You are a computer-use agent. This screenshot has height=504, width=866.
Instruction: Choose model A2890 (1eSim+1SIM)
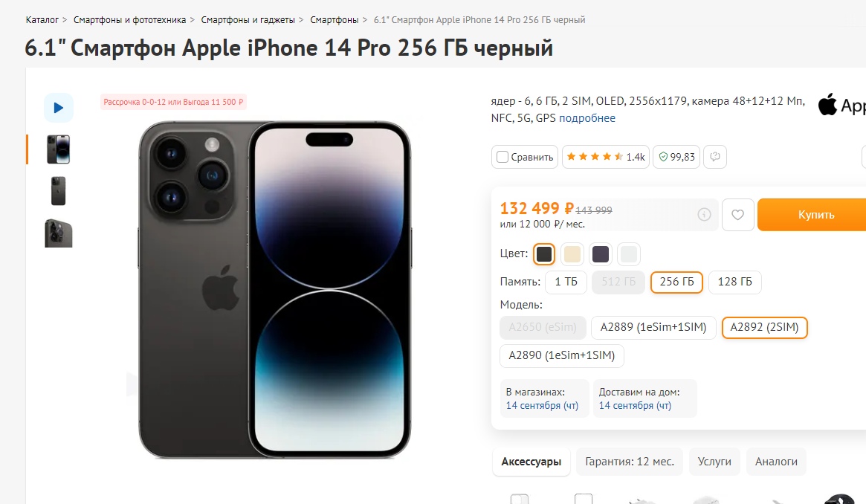562,355
